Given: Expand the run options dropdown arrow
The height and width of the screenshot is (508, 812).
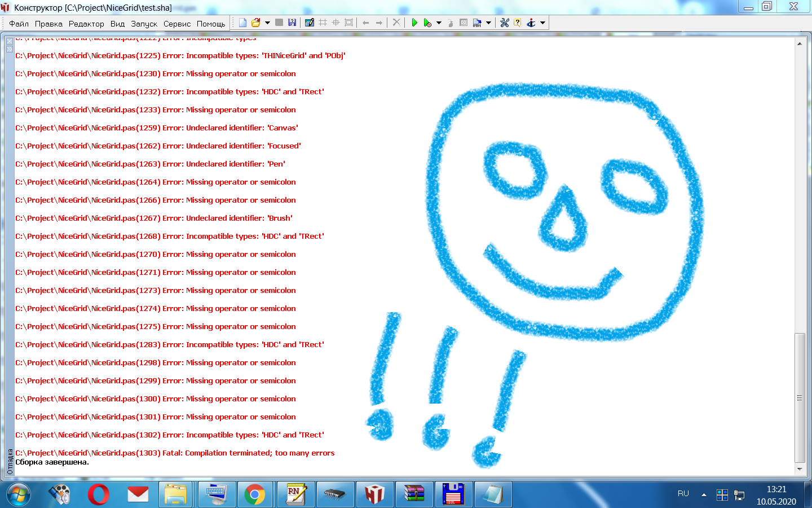Looking at the screenshot, I should [439, 23].
